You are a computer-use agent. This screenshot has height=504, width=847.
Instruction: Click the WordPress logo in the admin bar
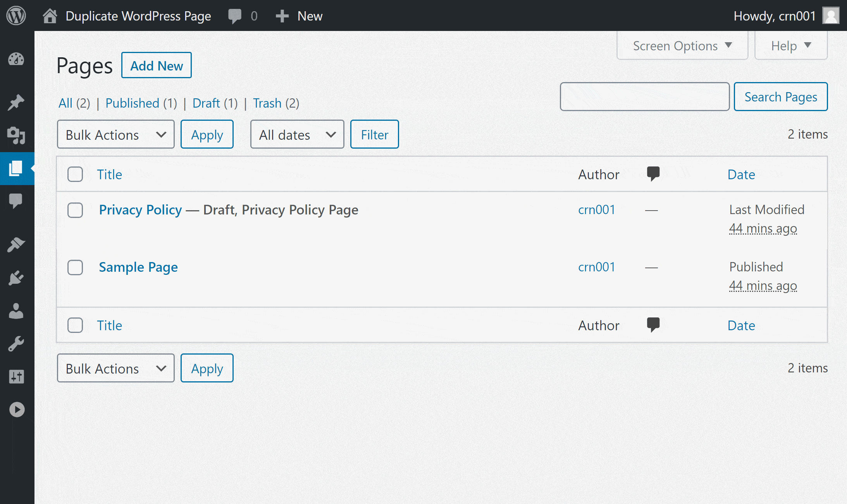(16, 15)
